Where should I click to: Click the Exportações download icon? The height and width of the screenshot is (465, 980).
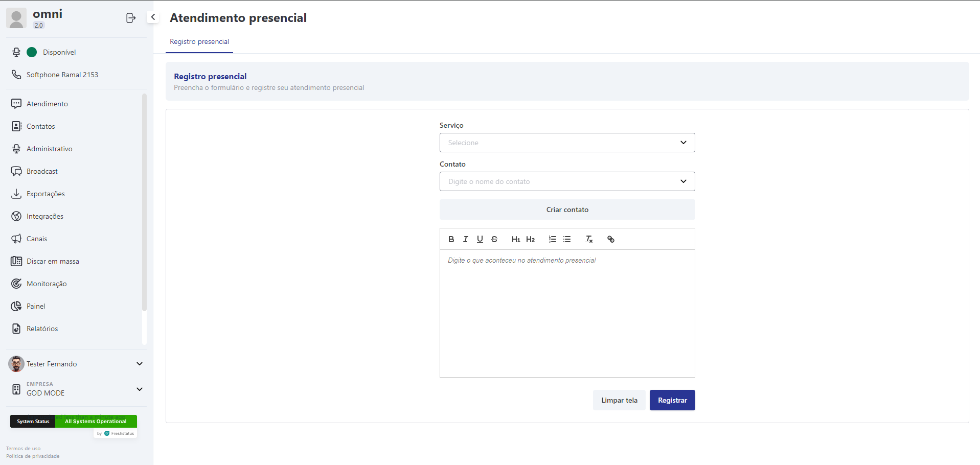(x=16, y=194)
